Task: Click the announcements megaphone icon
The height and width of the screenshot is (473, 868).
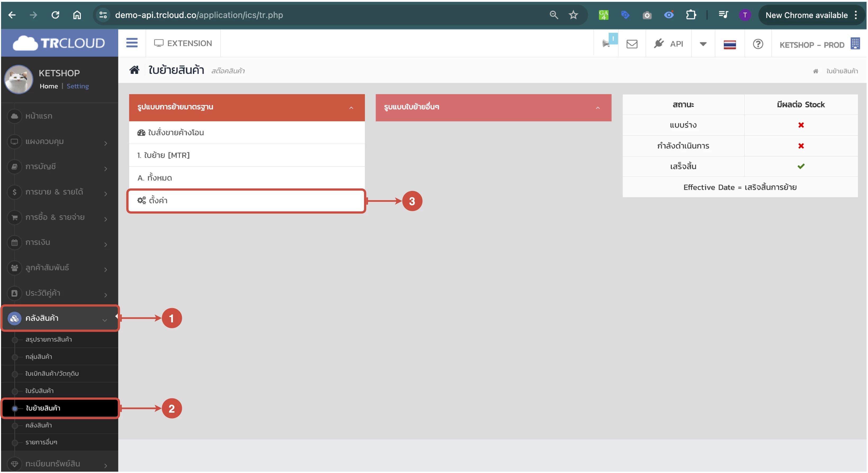Action: [x=606, y=44]
